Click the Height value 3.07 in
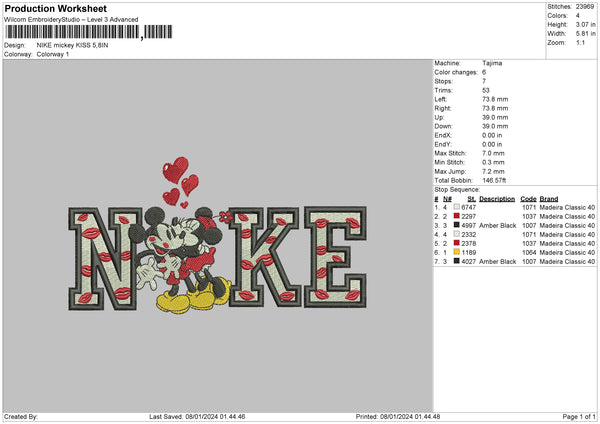 point(585,24)
